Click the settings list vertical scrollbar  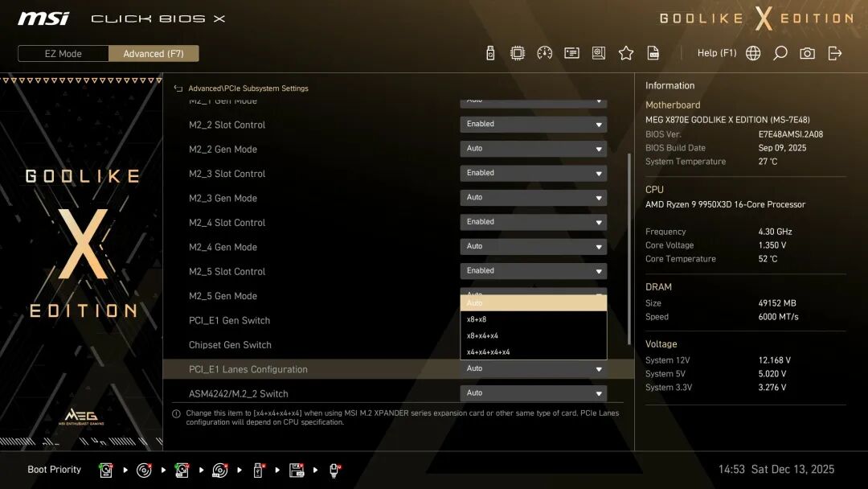(x=628, y=249)
